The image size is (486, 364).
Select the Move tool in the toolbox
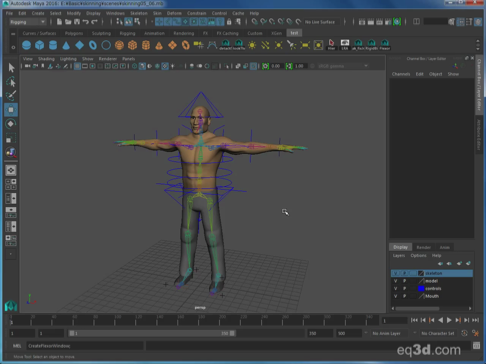tap(11, 110)
